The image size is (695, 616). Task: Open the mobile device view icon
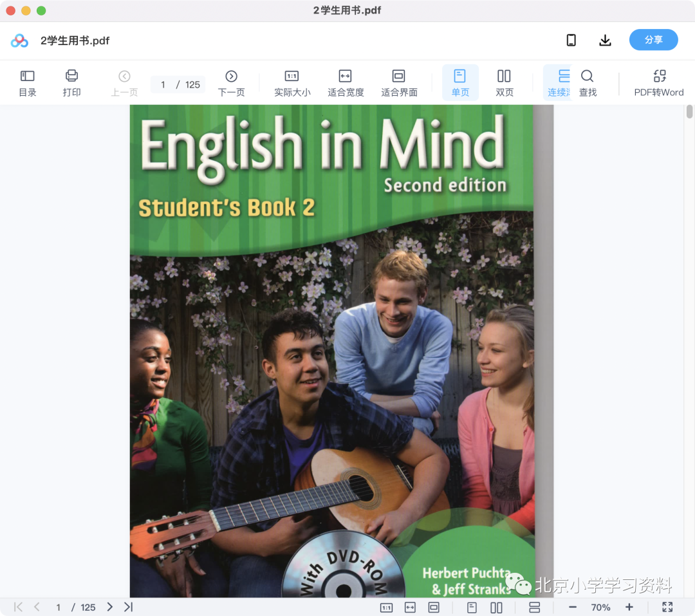[x=571, y=41]
